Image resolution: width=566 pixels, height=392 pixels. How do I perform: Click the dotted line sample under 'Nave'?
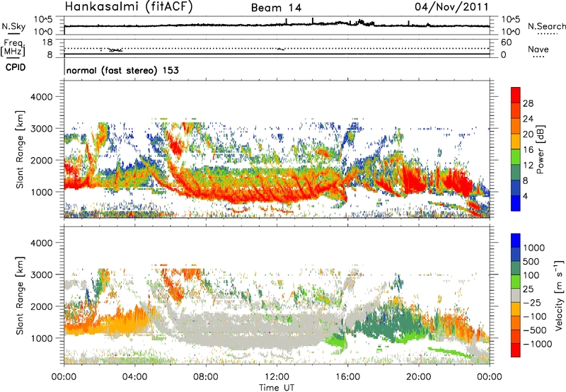coord(539,57)
